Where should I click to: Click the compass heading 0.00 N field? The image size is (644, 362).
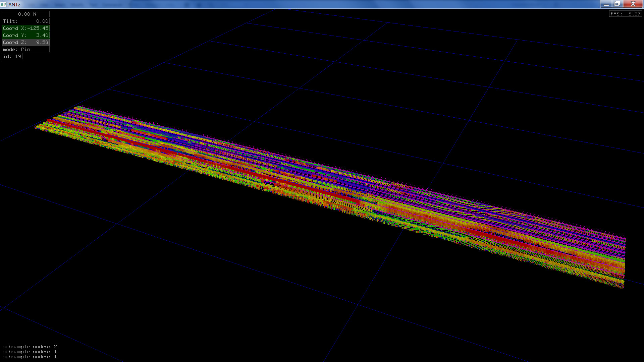point(26,14)
